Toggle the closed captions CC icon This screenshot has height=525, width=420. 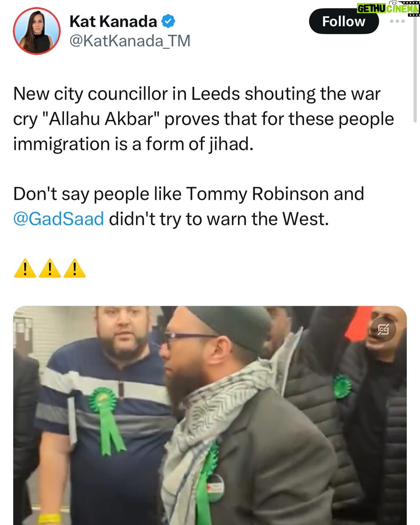tap(383, 330)
